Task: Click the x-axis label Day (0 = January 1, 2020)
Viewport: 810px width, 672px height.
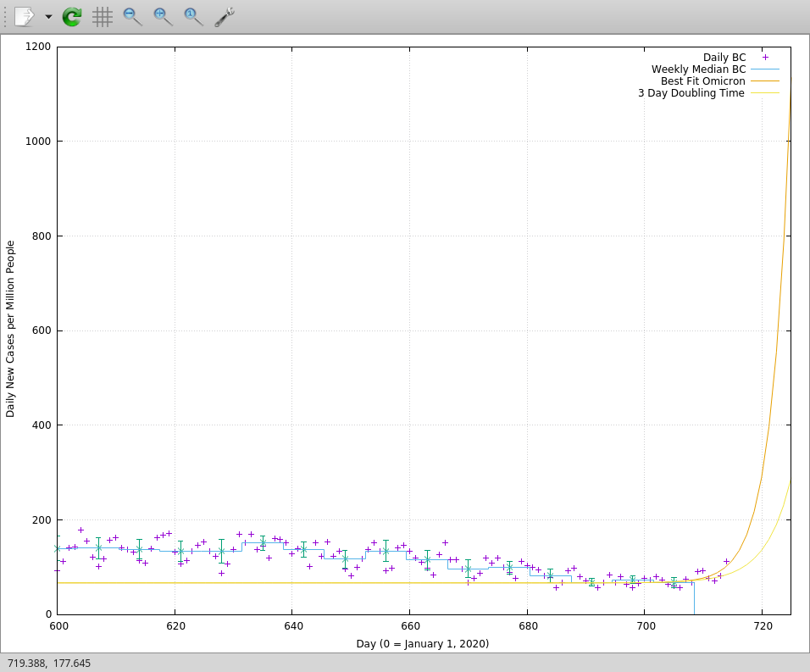Action: point(423,643)
